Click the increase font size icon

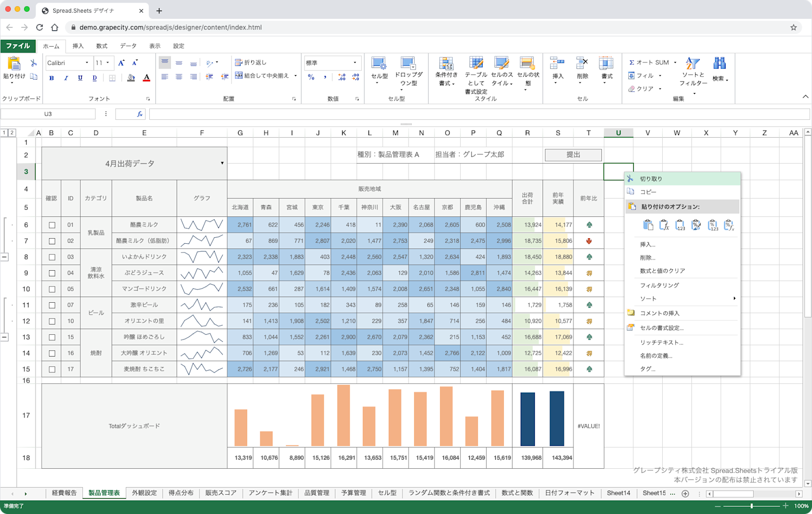[x=121, y=63]
